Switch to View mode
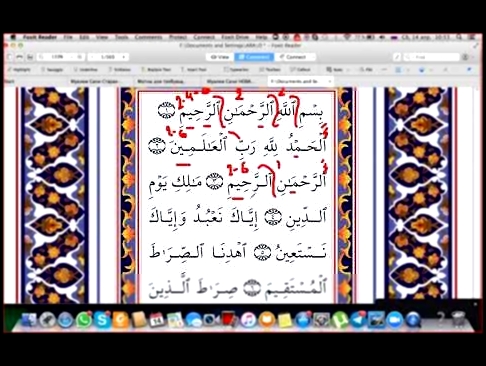 pyautogui.click(x=220, y=57)
